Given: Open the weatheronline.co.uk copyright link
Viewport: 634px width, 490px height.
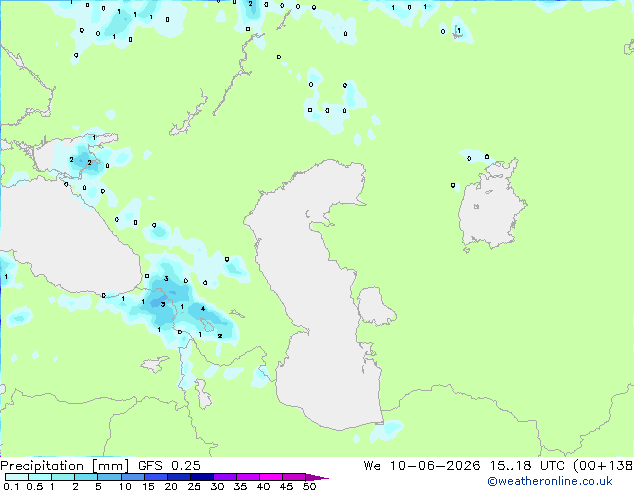Looking at the screenshot, I should pyautogui.click(x=550, y=481).
